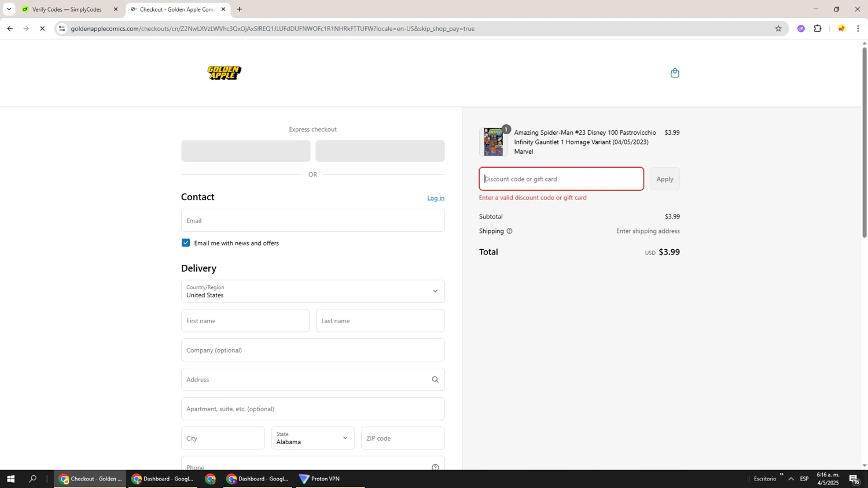Bookmark this page with the star icon

778,28
